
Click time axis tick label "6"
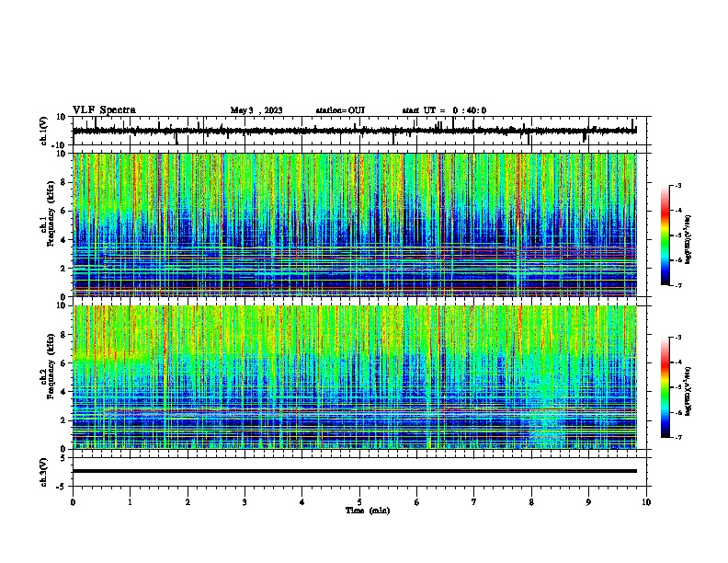pyautogui.click(x=417, y=502)
